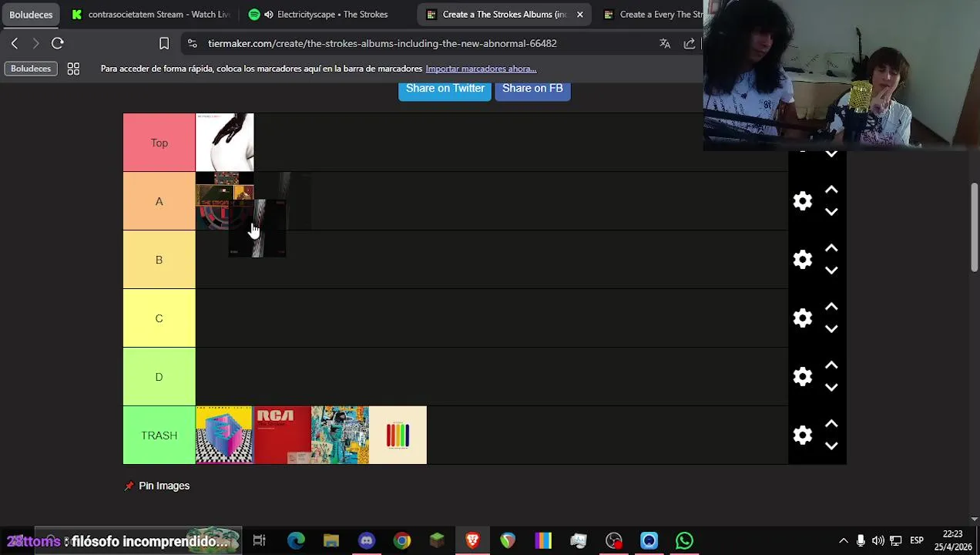Reload the page with the refresh icon

[x=58, y=43]
